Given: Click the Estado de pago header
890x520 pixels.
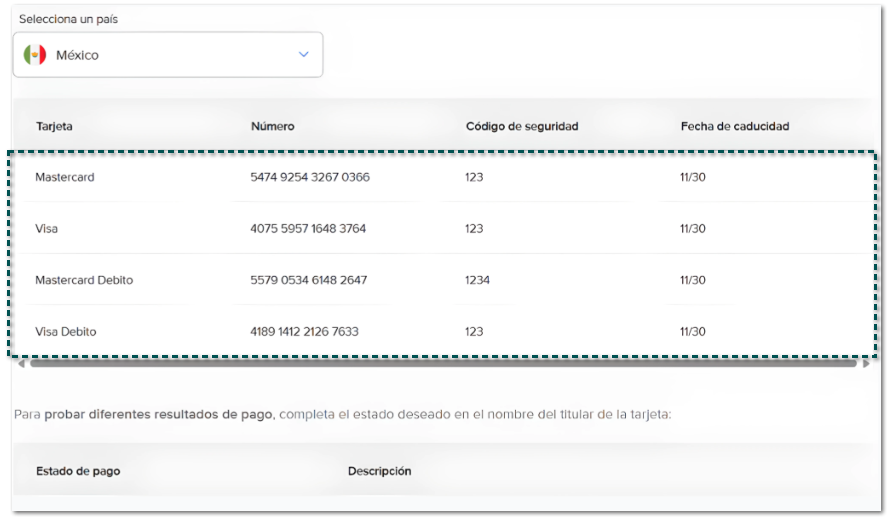Looking at the screenshot, I should click(x=78, y=470).
